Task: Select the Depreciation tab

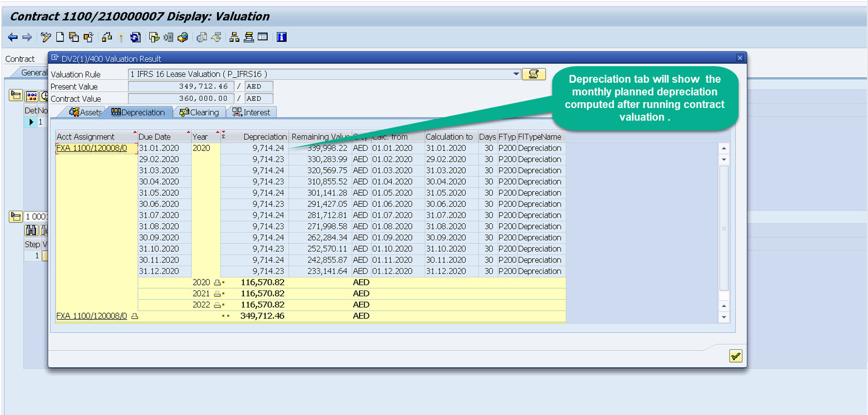Action: 138,112
